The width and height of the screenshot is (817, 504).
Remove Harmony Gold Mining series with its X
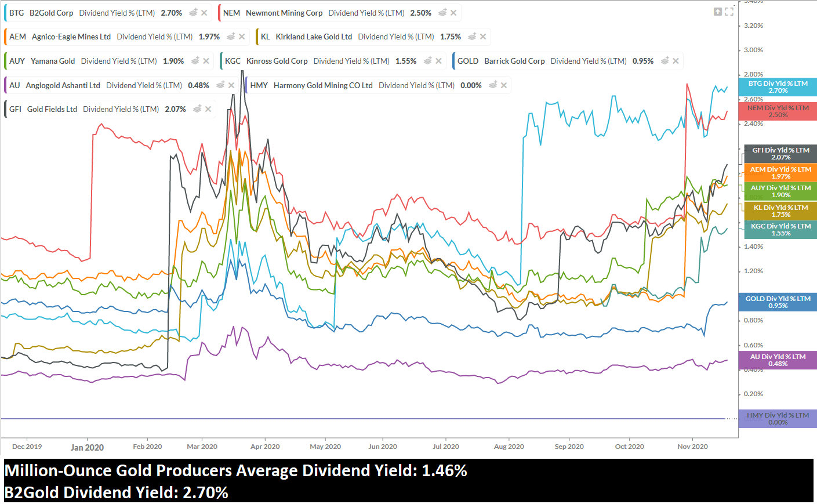click(x=504, y=85)
